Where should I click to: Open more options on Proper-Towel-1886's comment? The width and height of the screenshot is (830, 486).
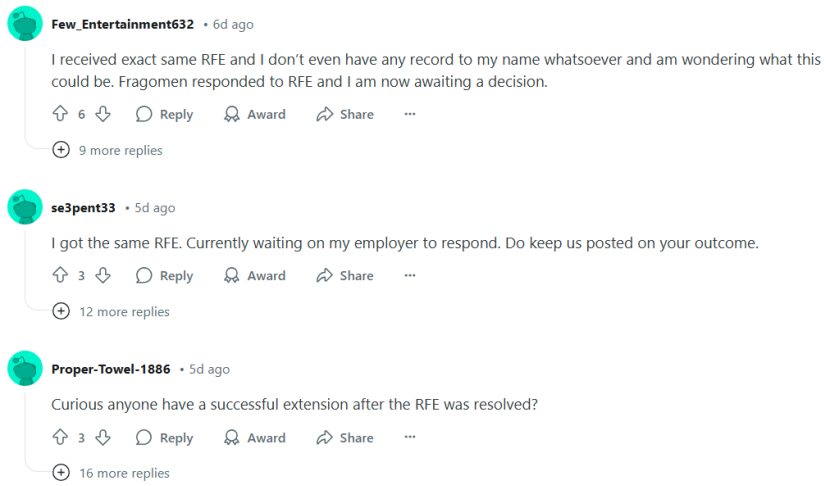[410, 437]
